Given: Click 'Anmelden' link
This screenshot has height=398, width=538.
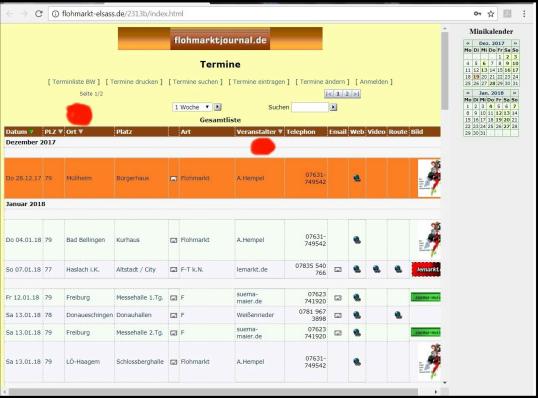Looking at the screenshot, I should tap(374, 82).
